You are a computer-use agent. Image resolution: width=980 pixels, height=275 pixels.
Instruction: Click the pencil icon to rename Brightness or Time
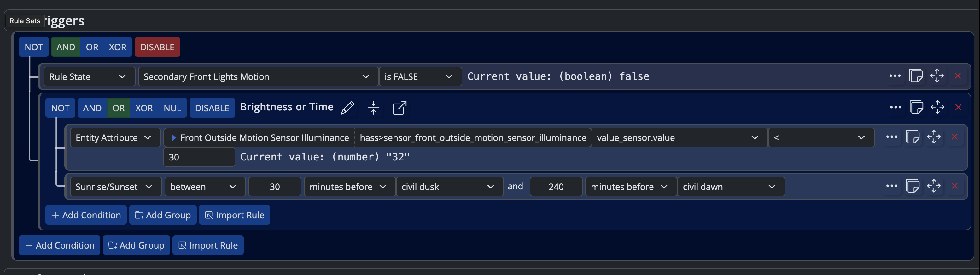point(347,108)
